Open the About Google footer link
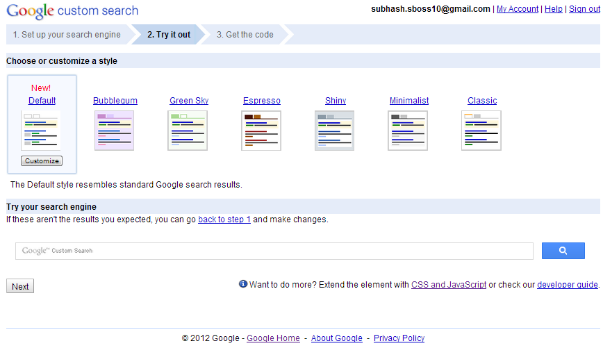Image resolution: width=603 pixels, height=364 pixels. coord(336,338)
